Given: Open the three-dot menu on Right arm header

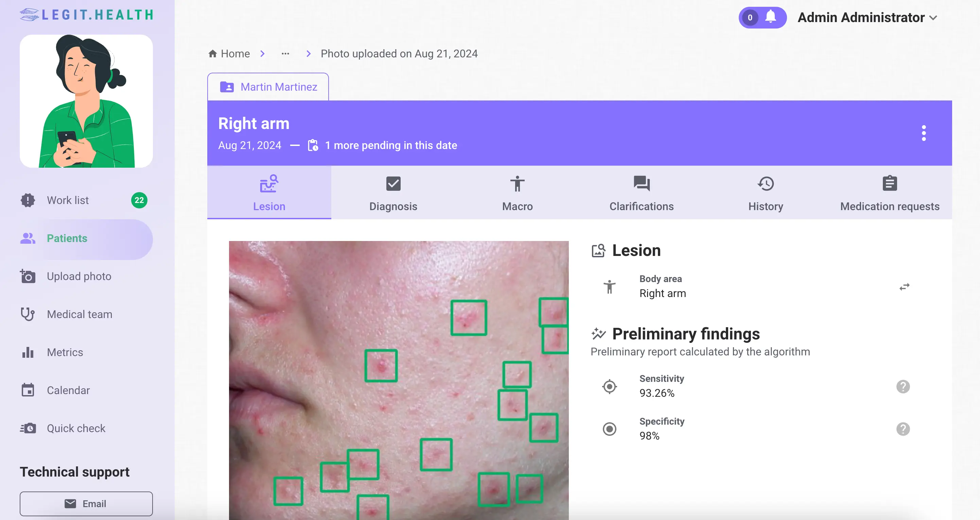Looking at the screenshot, I should click(924, 133).
